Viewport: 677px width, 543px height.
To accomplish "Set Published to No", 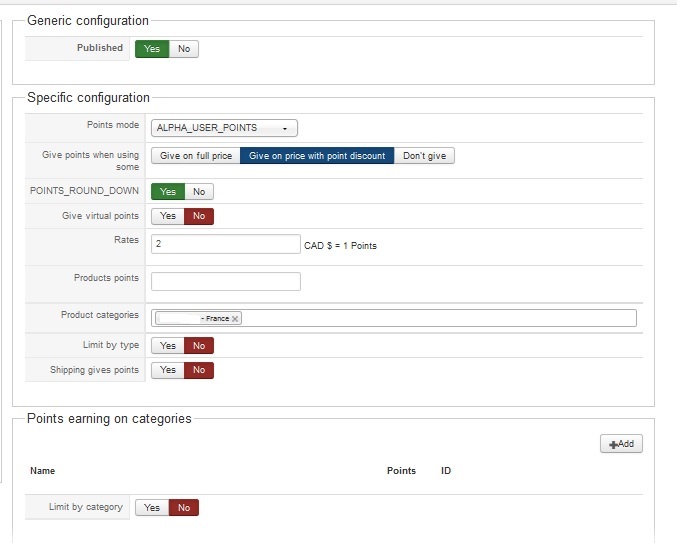I will (184, 49).
